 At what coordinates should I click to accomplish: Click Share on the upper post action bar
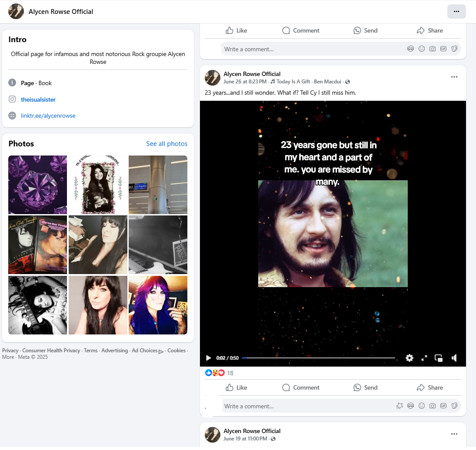(x=429, y=30)
